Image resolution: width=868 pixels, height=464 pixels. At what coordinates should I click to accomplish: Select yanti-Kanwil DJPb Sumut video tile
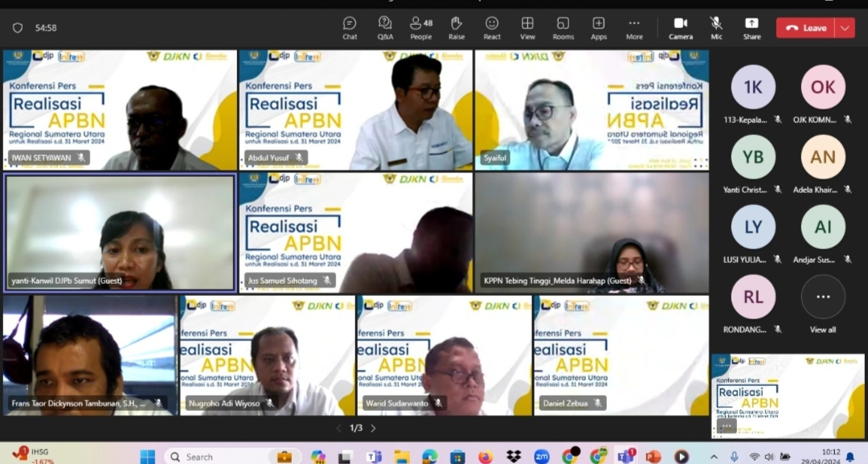point(120,232)
